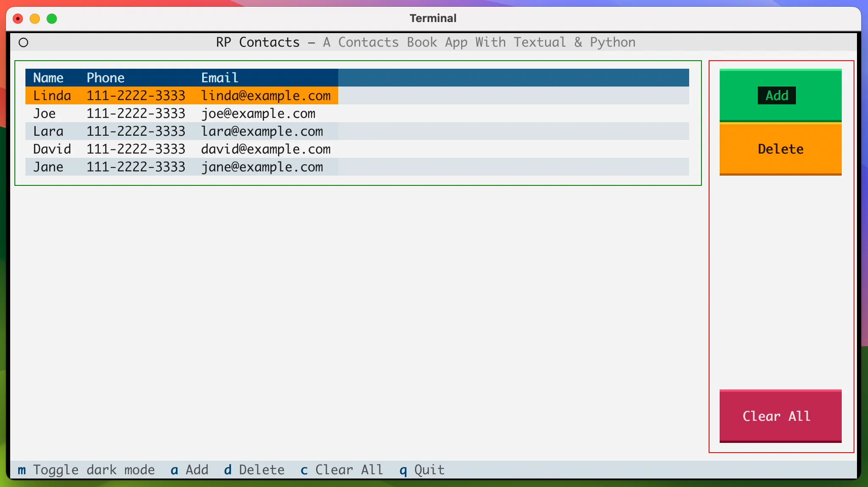
Task: Click the Name column header
Action: point(48,78)
